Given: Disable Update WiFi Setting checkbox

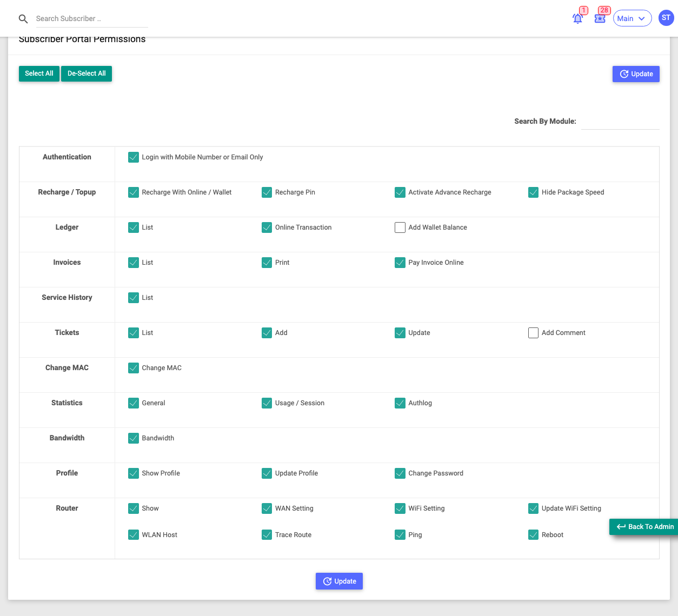Looking at the screenshot, I should tap(533, 508).
